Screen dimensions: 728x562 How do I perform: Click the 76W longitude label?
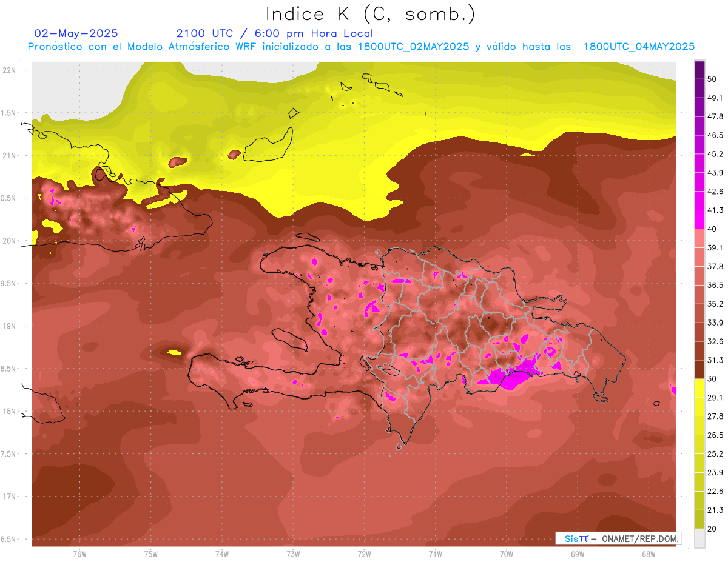(79, 554)
